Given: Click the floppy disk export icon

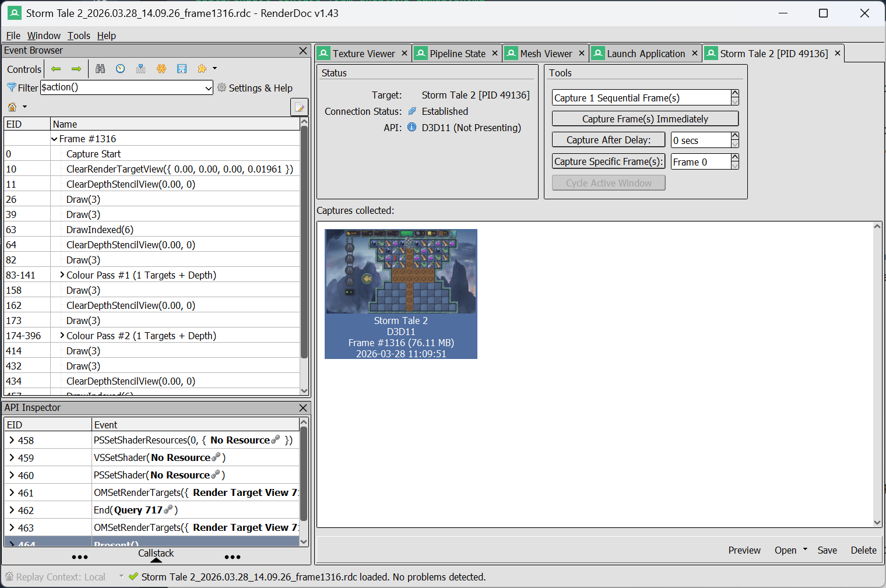Looking at the screenshot, I should point(182,69).
